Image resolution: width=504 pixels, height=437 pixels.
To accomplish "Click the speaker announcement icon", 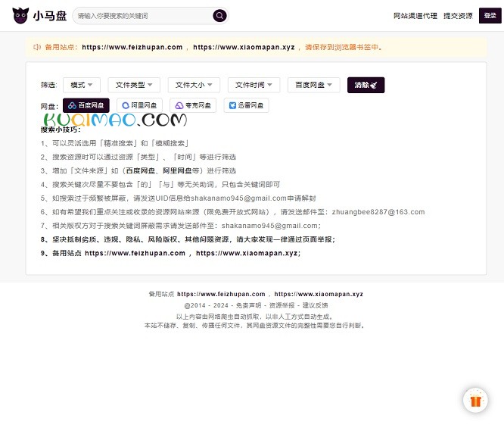I will coord(37,47).
